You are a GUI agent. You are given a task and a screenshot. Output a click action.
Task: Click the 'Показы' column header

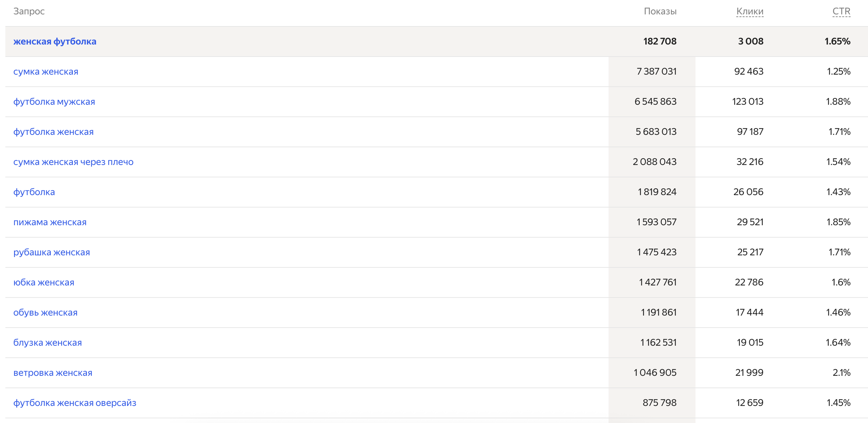[x=660, y=11]
